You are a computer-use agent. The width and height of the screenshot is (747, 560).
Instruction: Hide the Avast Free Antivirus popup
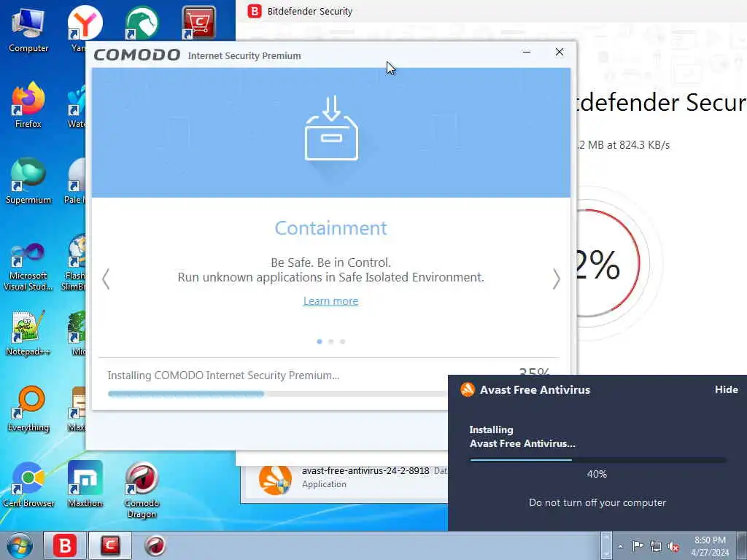(x=726, y=389)
